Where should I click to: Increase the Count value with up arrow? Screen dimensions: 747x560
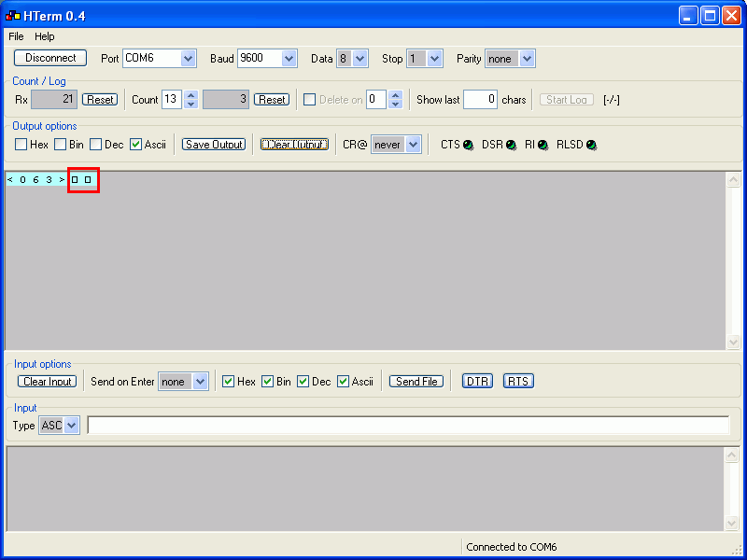pos(191,95)
